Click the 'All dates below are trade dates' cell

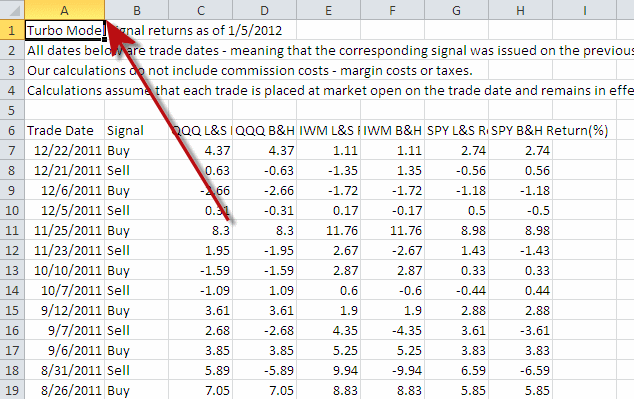[x=65, y=51]
